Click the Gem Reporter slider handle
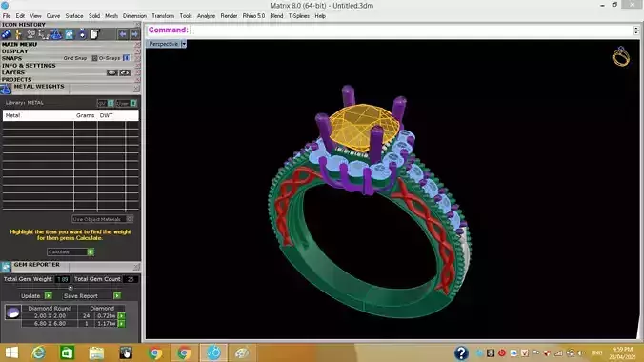Screen dimensions: 644x362 [70, 288]
